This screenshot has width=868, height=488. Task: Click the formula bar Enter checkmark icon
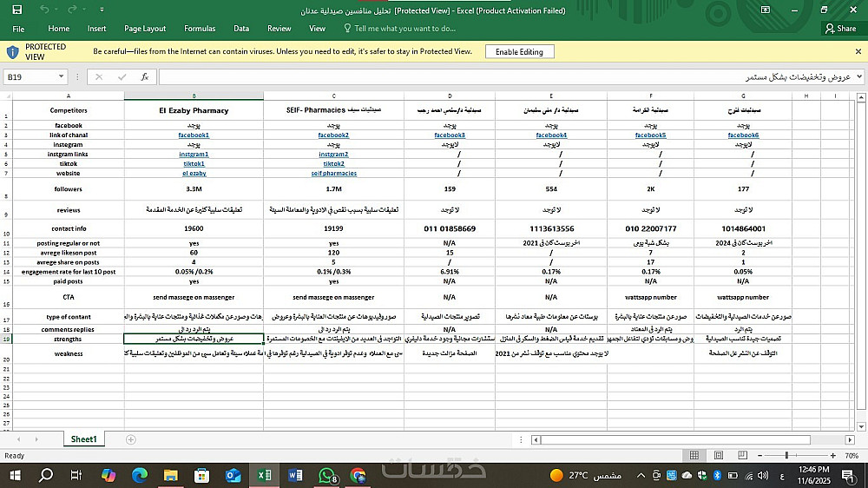tap(122, 76)
